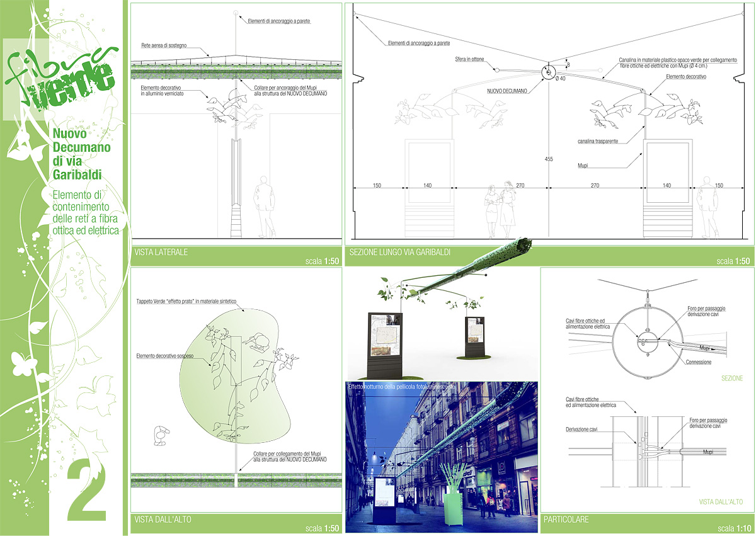The width and height of the screenshot is (756, 536).
Task: Click the green lawn shape in the plan drawing
Action: [236, 375]
